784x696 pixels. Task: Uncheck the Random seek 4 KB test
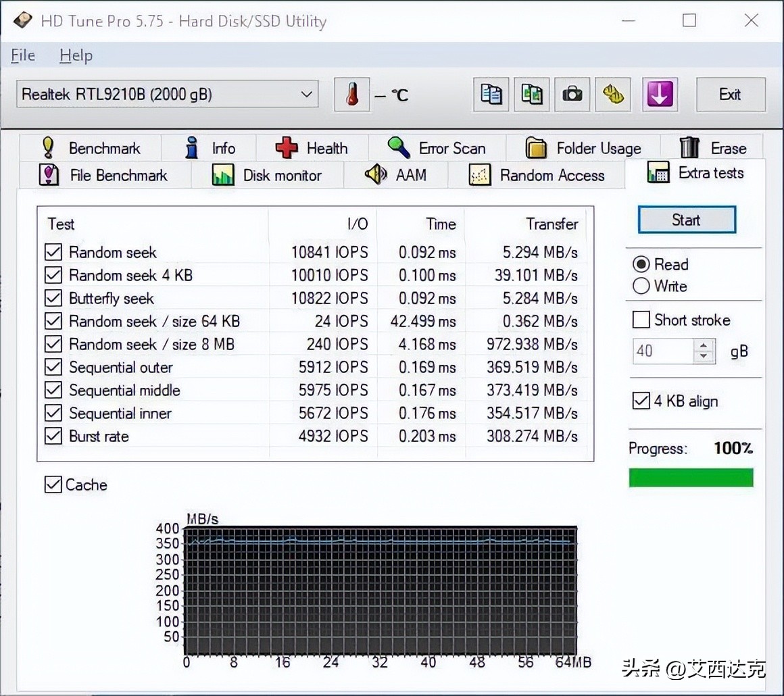click(x=53, y=275)
